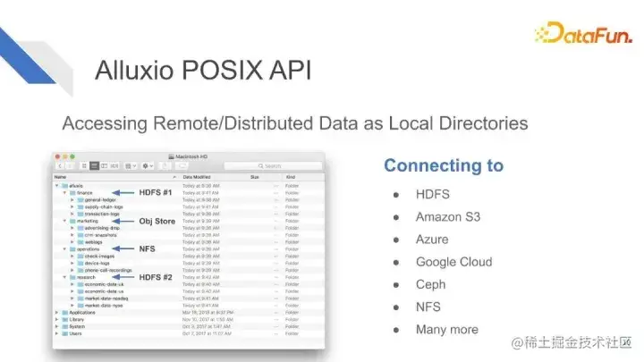This screenshot has width=644, height=362.
Task: Expand the Users folder disclosure triangle
Action: pos(57,333)
